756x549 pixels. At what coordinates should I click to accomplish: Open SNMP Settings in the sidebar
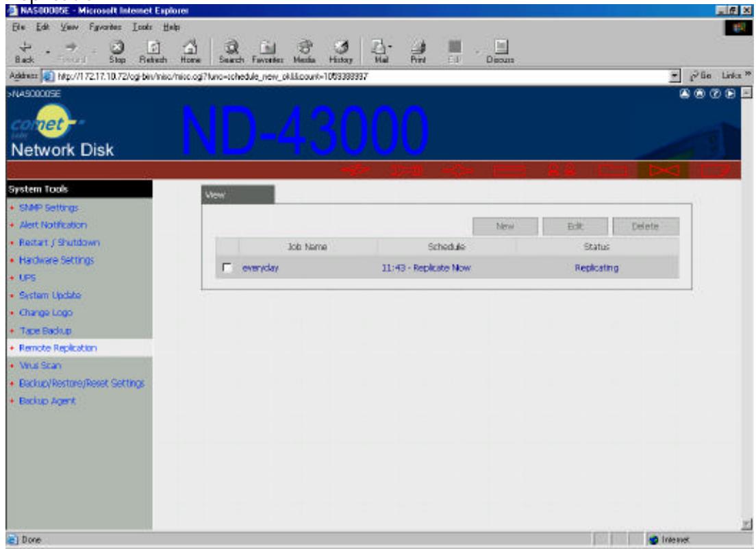pos(49,208)
